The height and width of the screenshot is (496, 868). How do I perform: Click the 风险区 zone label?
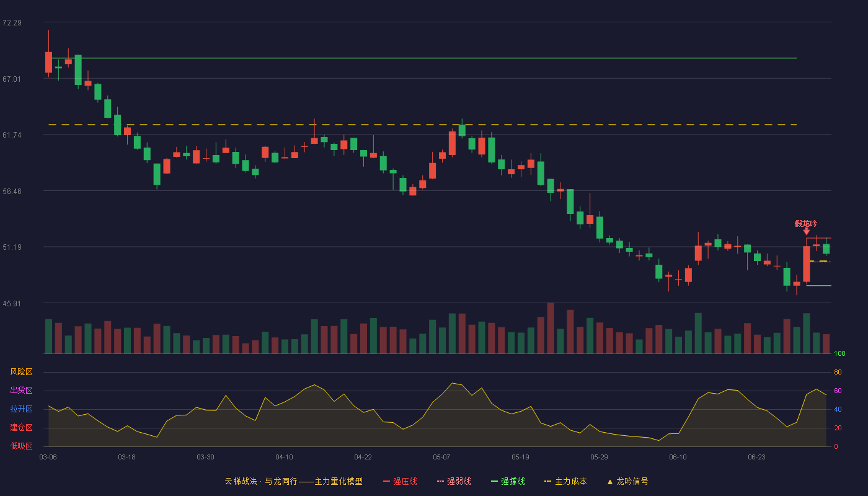pos(21,372)
